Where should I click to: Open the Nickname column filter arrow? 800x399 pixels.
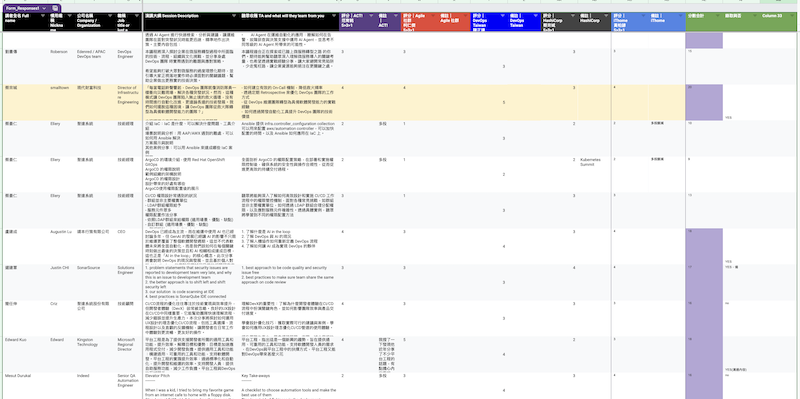pos(70,16)
